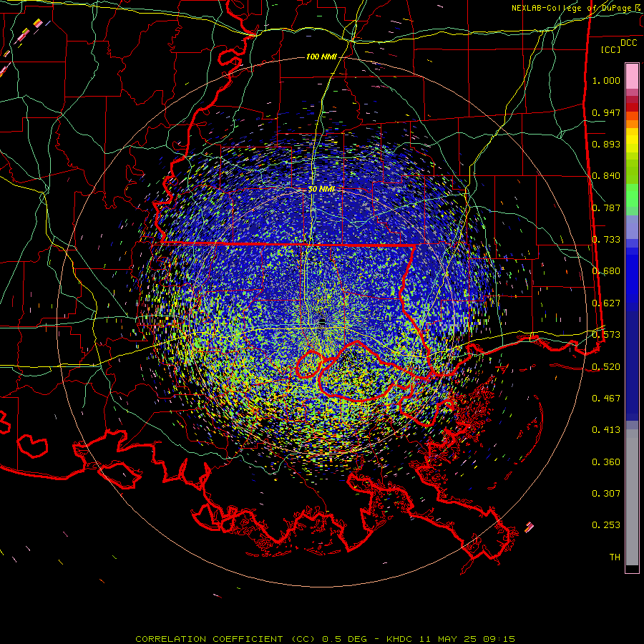This screenshot has height=644, width=644.
Task: Select the "0.467" legend value
Action: pos(606,399)
